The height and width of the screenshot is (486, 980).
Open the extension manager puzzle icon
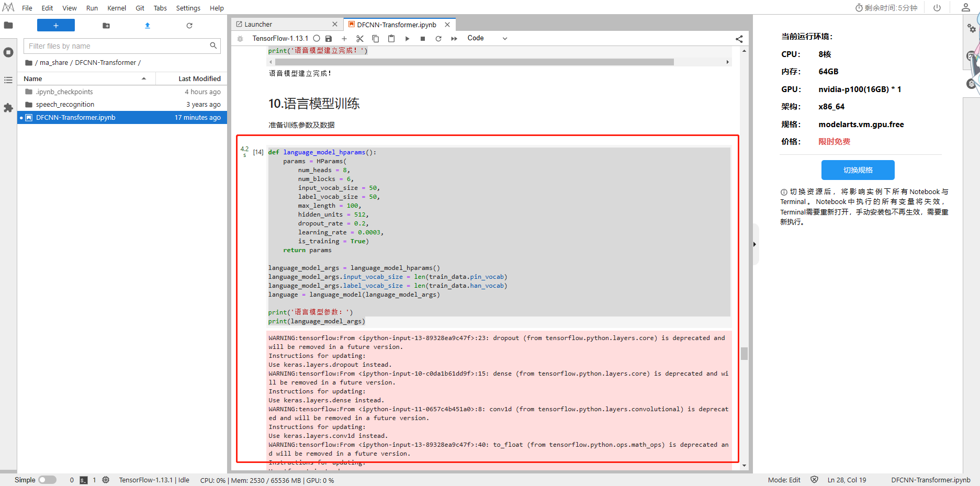(x=8, y=108)
